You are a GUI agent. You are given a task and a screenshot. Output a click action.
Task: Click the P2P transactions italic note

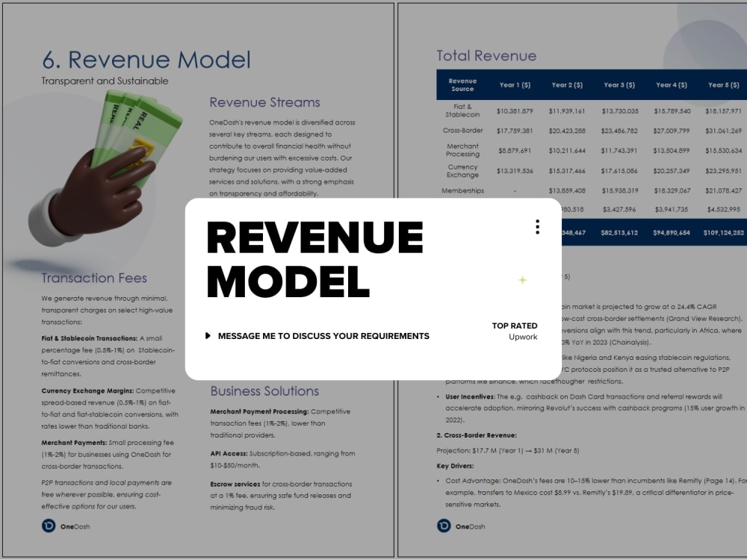coord(107,495)
